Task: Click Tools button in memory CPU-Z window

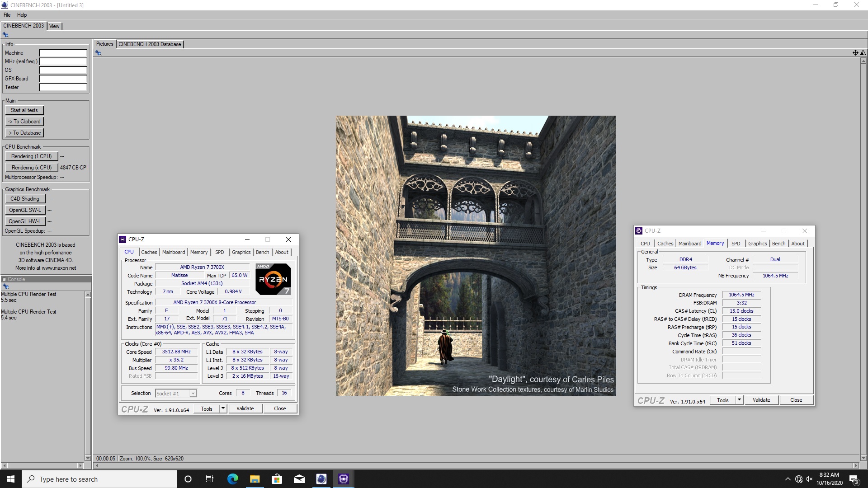Action: click(723, 400)
